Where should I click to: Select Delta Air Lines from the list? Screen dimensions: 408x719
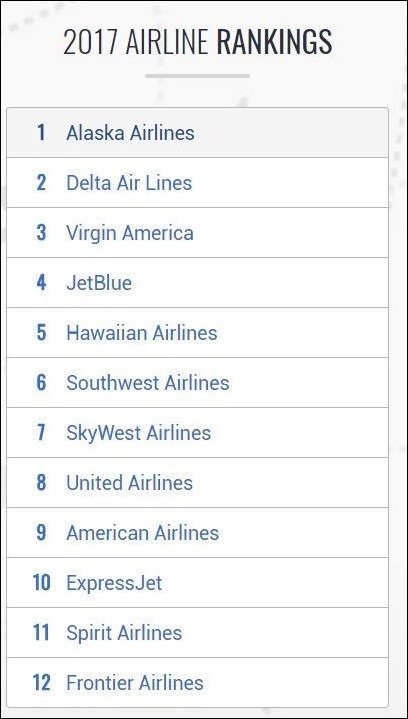click(198, 183)
